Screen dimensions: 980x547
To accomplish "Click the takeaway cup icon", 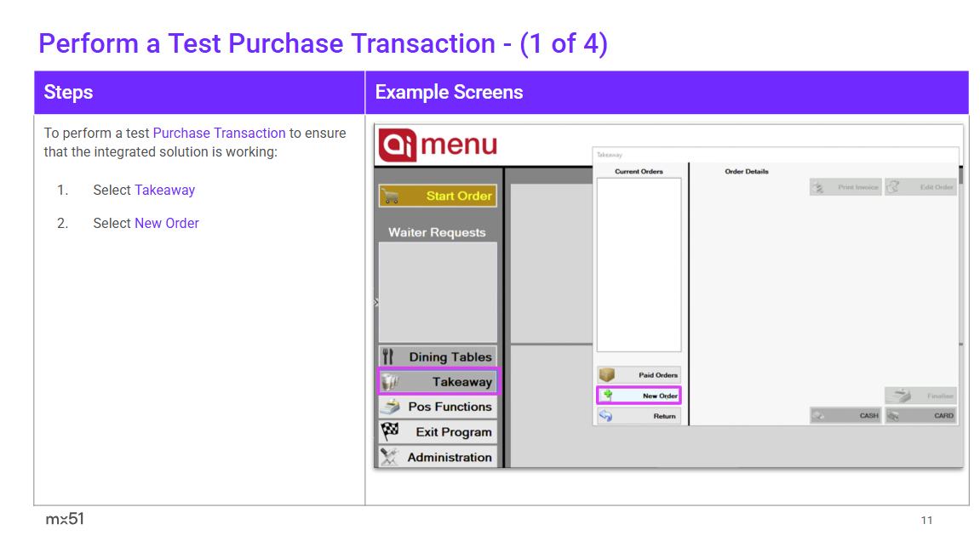I will point(390,382).
